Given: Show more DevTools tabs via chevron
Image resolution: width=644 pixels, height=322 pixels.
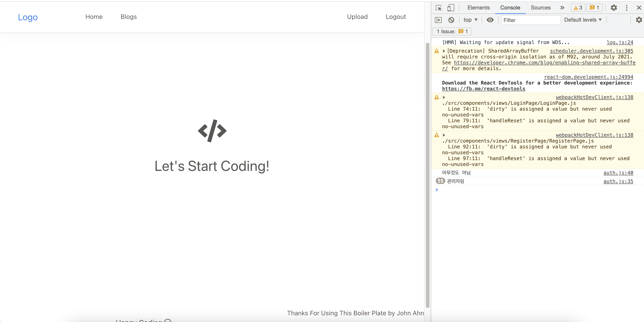Looking at the screenshot, I should tap(562, 8).
